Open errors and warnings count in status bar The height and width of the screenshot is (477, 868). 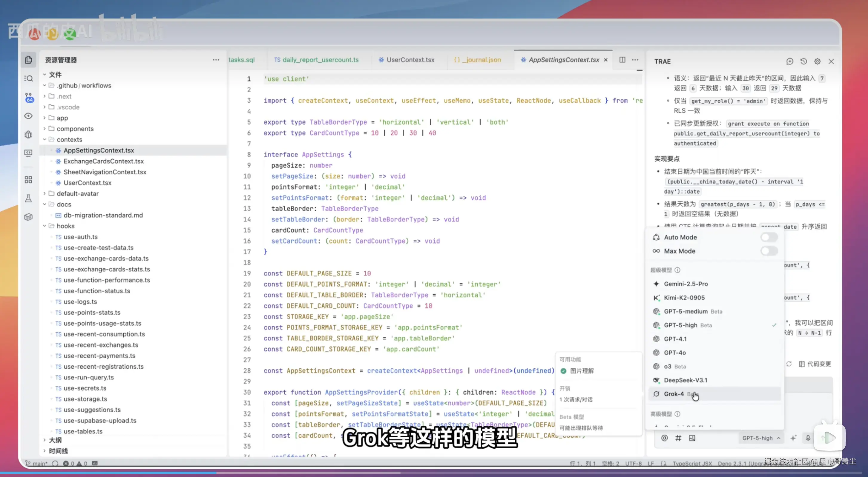pyautogui.click(x=75, y=463)
